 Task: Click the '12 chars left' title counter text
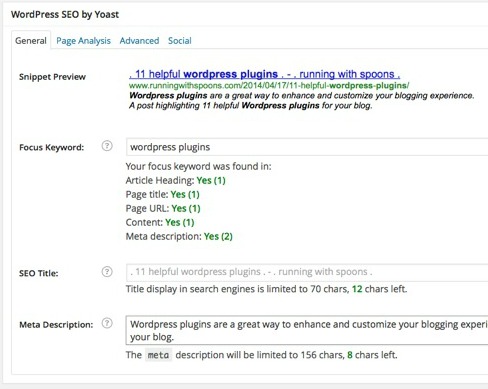point(379,289)
